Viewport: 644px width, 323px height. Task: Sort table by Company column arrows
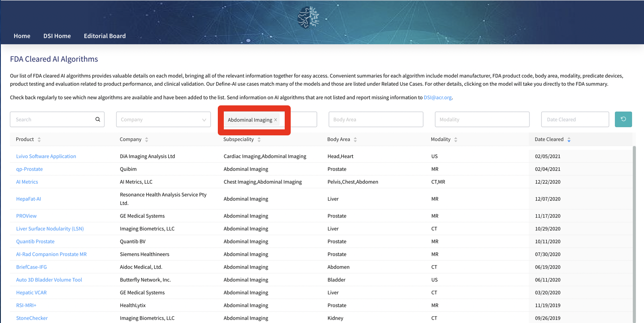(x=147, y=140)
